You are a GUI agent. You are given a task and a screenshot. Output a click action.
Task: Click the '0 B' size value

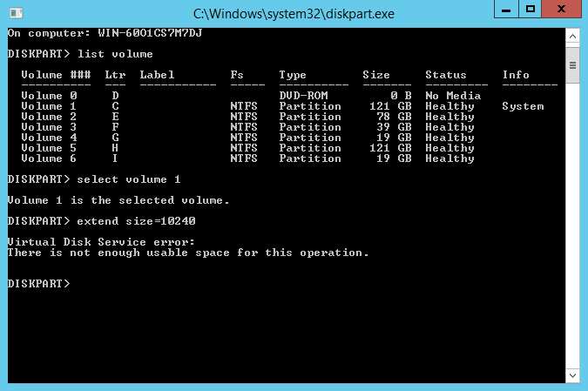(401, 96)
